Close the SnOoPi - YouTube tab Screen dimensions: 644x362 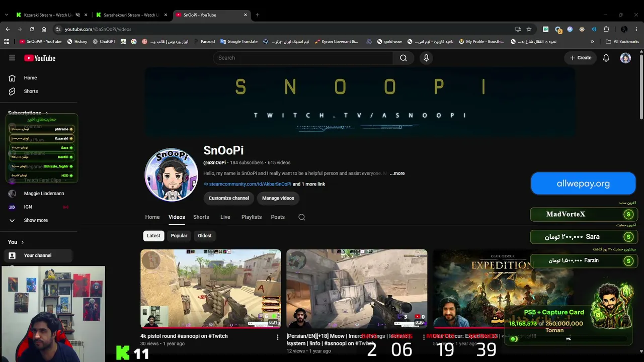(x=246, y=15)
